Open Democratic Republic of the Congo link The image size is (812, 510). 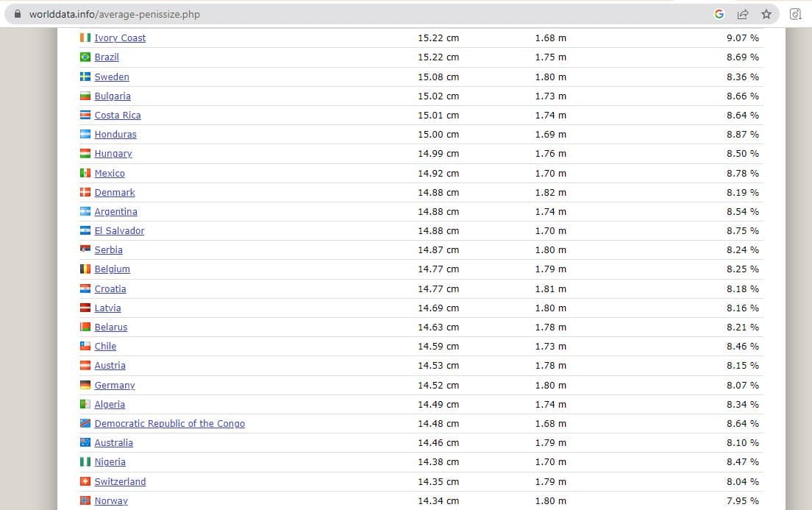[x=170, y=423]
